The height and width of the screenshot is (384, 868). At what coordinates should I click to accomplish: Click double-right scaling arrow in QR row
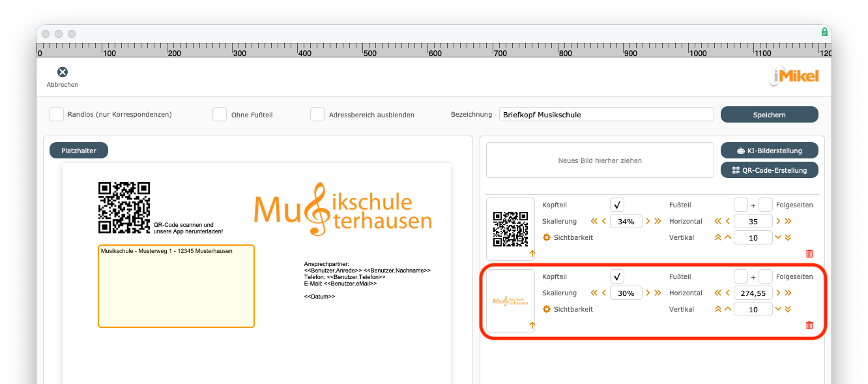click(x=658, y=221)
